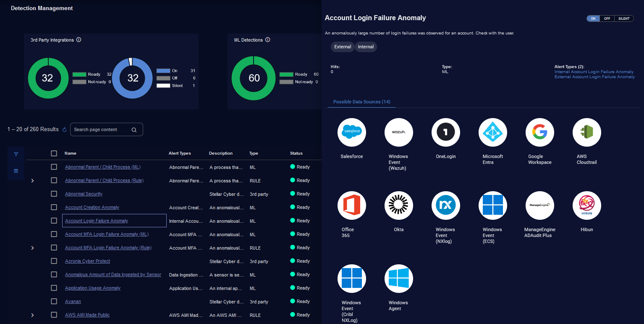Click info icon next to ML Detections
Image resolution: width=644 pixels, height=324 pixels.
pyautogui.click(x=268, y=40)
